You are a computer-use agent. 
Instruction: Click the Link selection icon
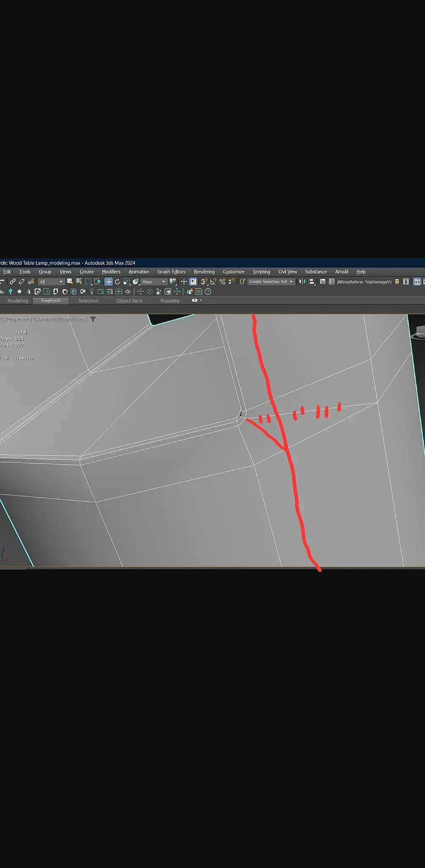tap(13, 282)
